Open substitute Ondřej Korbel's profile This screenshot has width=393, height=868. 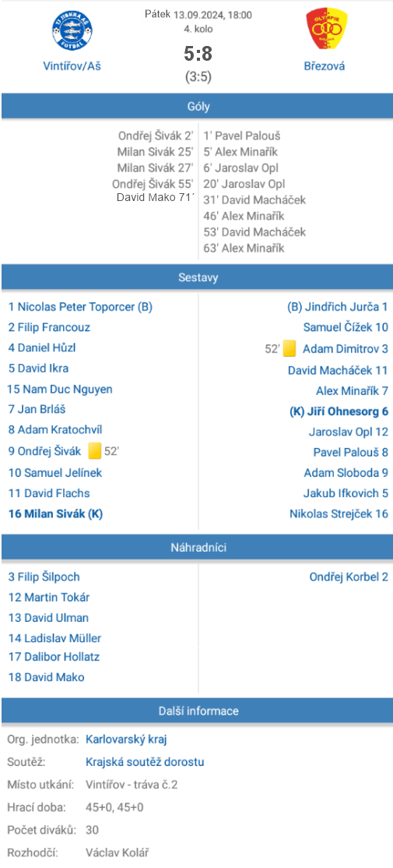348,577
